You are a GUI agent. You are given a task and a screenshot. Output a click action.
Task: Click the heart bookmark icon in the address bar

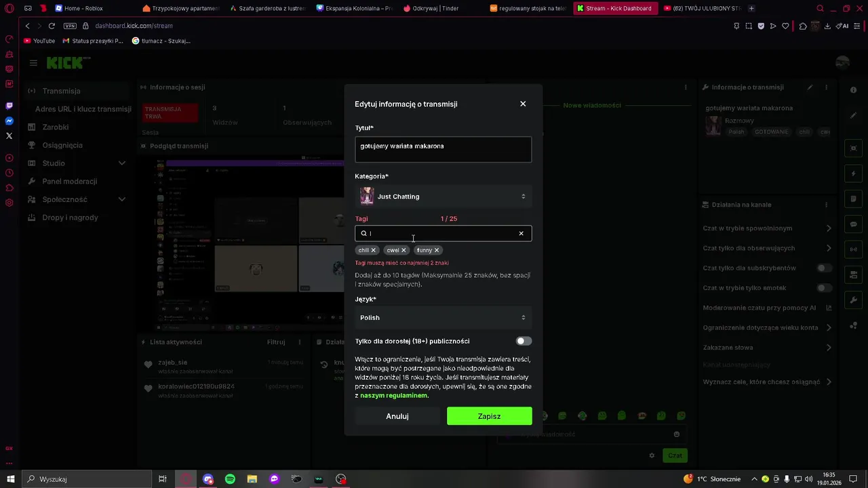click(785, 26)
